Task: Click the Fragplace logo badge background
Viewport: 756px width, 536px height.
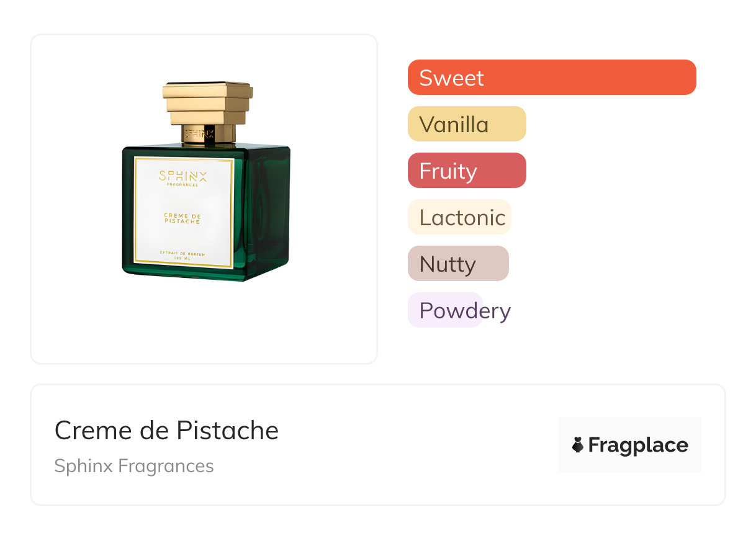Action: click(x=629, y=428)
